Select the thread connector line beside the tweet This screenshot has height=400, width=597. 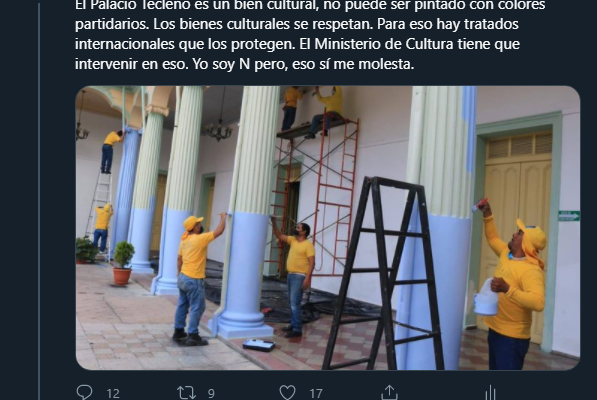coord(39,200)
